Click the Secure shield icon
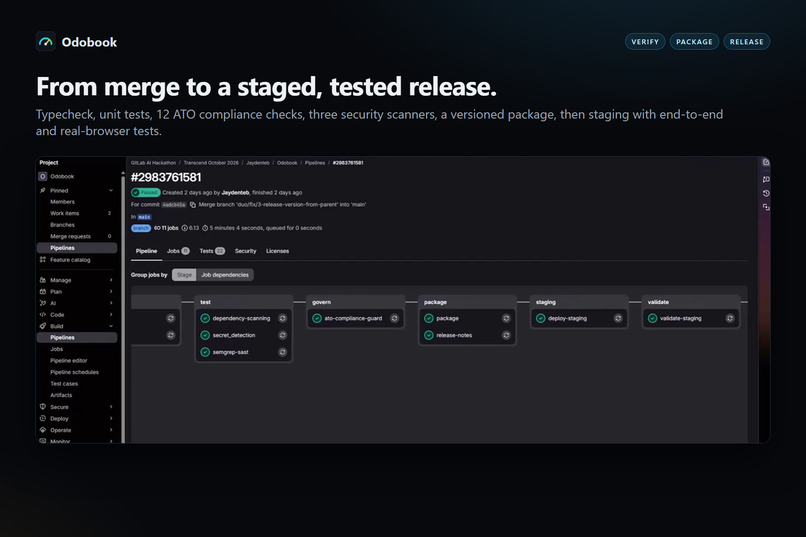This screenshot has height=537, width=806. tap(43, 406)
